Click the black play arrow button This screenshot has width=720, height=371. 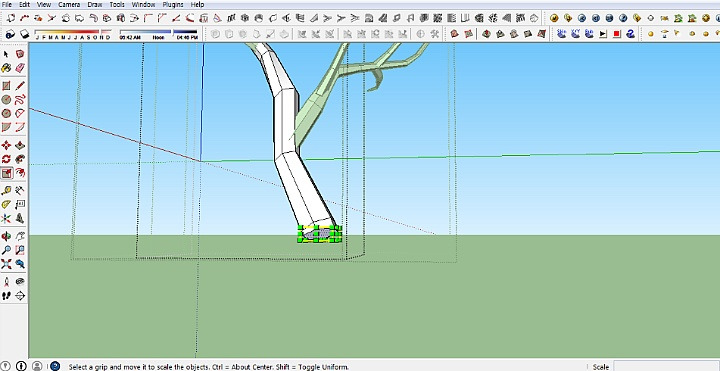click(603, 34)
